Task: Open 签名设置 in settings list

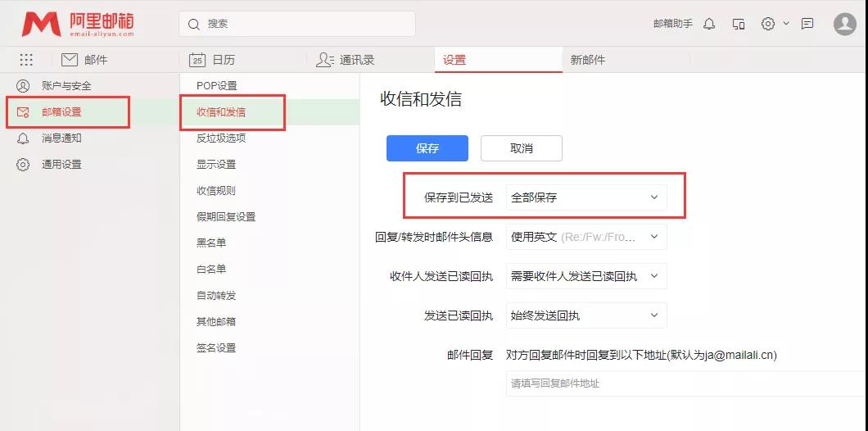Action: 216,348
